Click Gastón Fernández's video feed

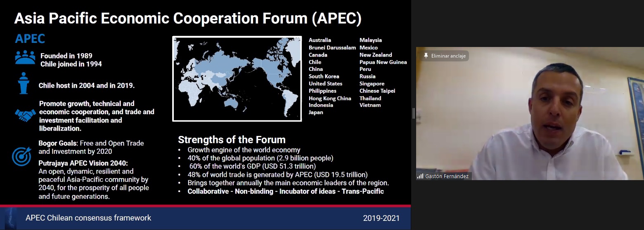[530, 113]
